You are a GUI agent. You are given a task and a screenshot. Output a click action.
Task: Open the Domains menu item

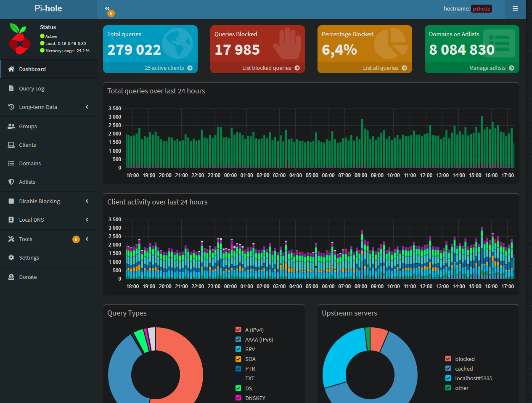(48, 163)
